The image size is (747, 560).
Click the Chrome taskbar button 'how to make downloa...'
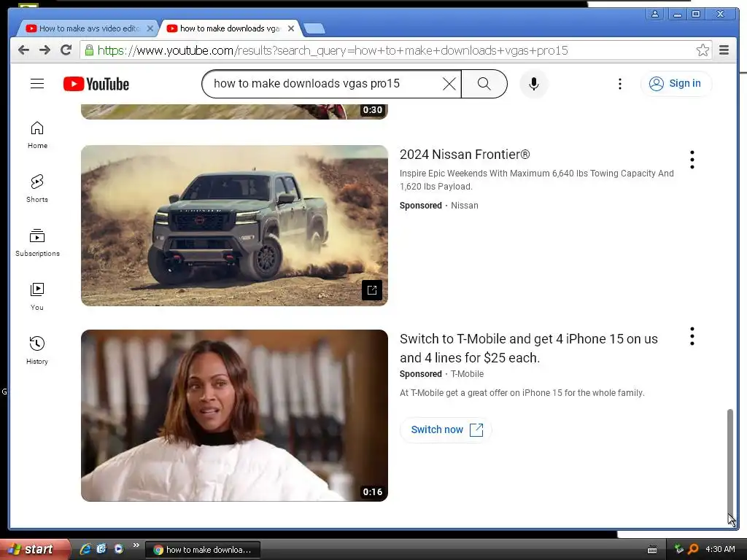(x=203, y=550)
